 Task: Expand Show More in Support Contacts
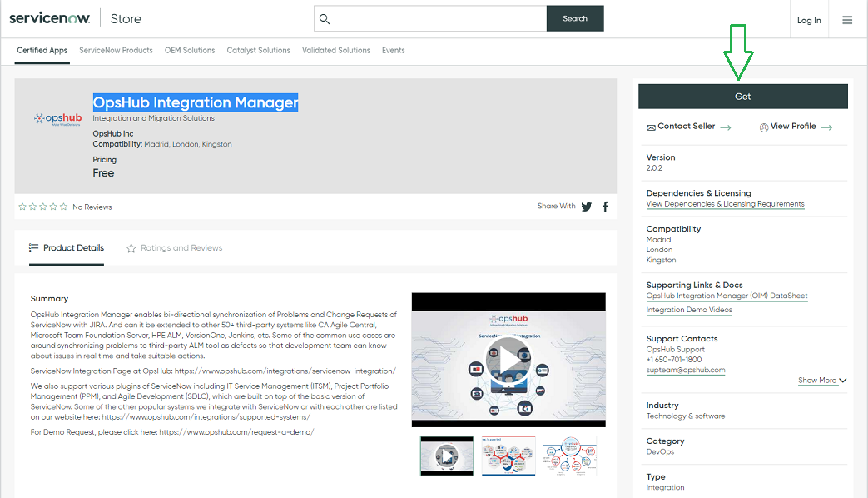tap(822, 381)
